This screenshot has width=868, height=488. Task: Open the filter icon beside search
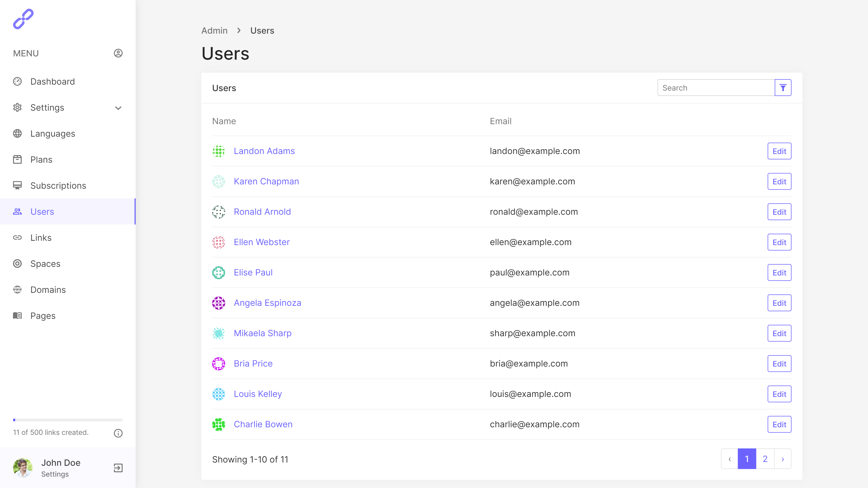[783, 88]
